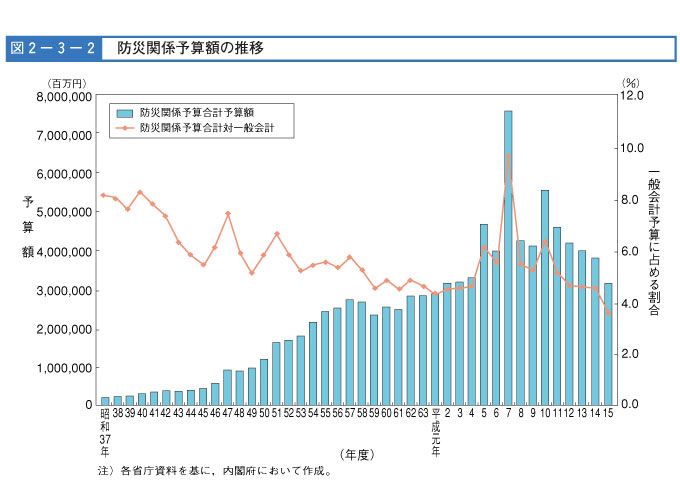Click the left axis value 5,000,000
The width and height of the screenshot is (680, 492).
tap(64, 213)
